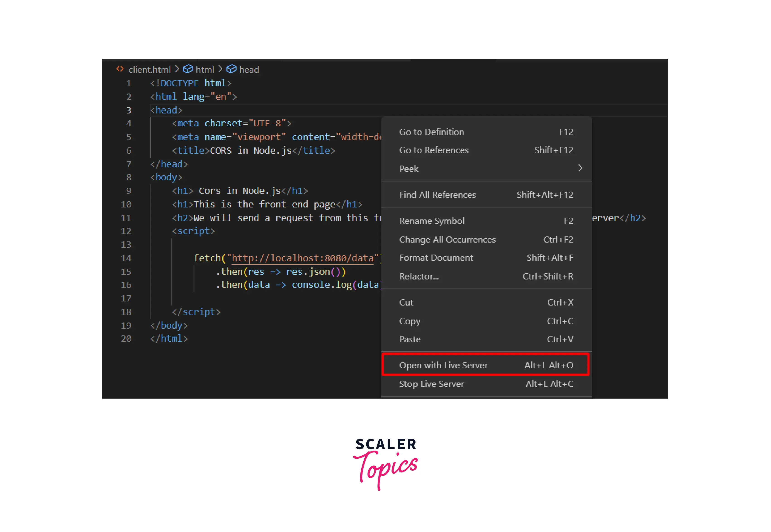
Task: Click the head symbol cube icon in breadcrumb
Action: tap(231, 69)
